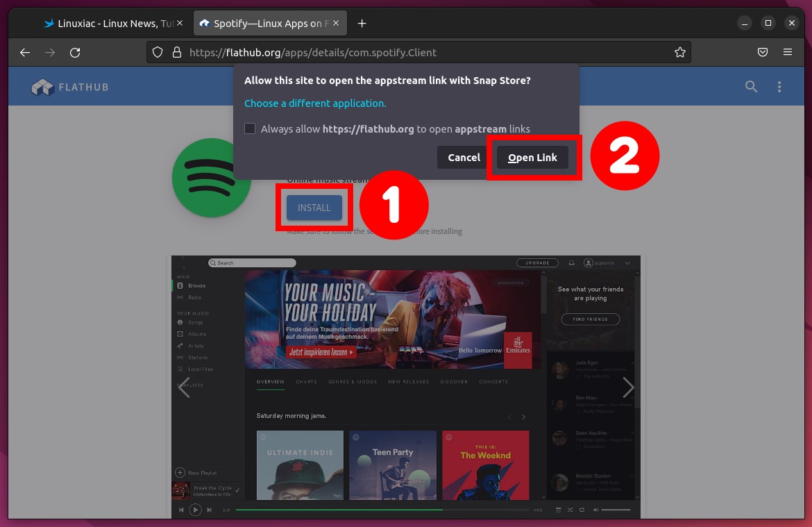Screen dimensions: 812x527
Task: Click the Spotify screenshot Search field
Action: [x=252, y=262]
